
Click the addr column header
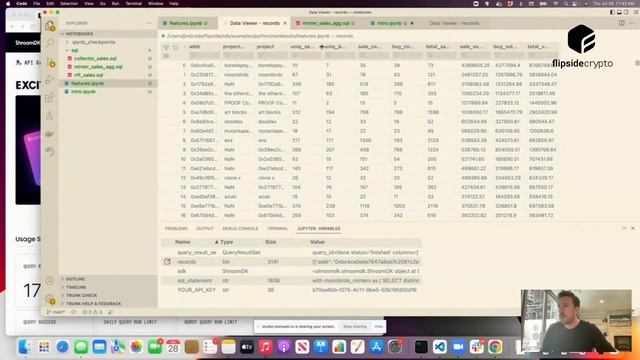click(194, 47)
